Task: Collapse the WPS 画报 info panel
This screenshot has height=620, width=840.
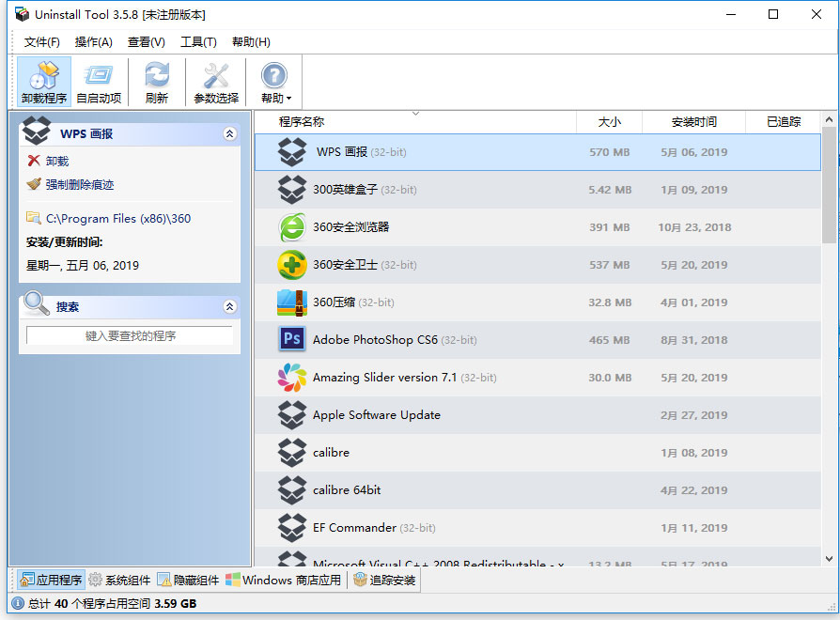Action: tap(231, 132)
